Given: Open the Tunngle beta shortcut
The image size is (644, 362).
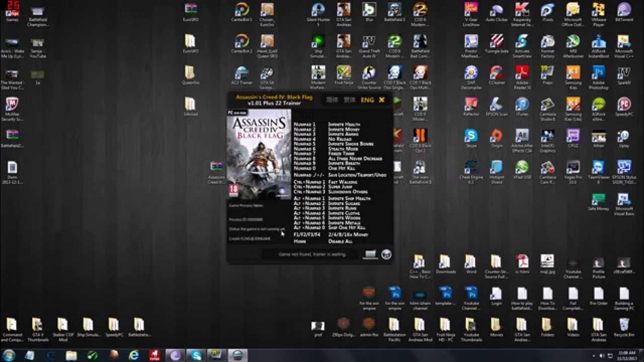Looking at the screenshot, I should (496, 44).
